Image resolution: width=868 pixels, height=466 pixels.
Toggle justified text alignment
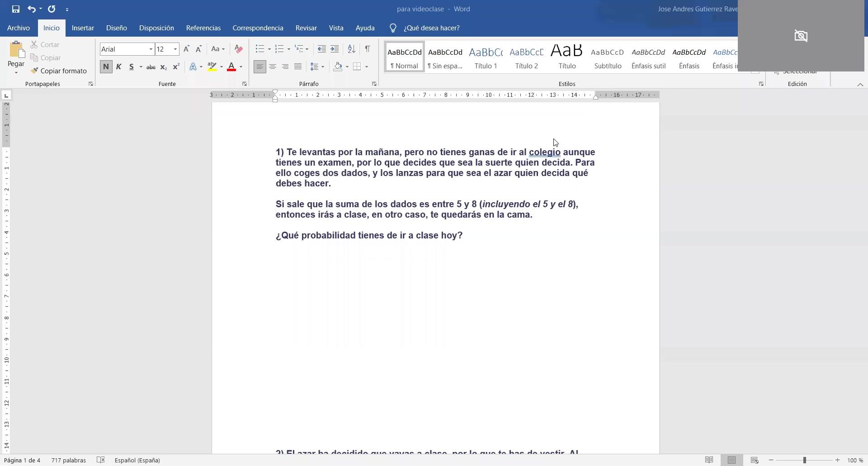pos(298,67)
